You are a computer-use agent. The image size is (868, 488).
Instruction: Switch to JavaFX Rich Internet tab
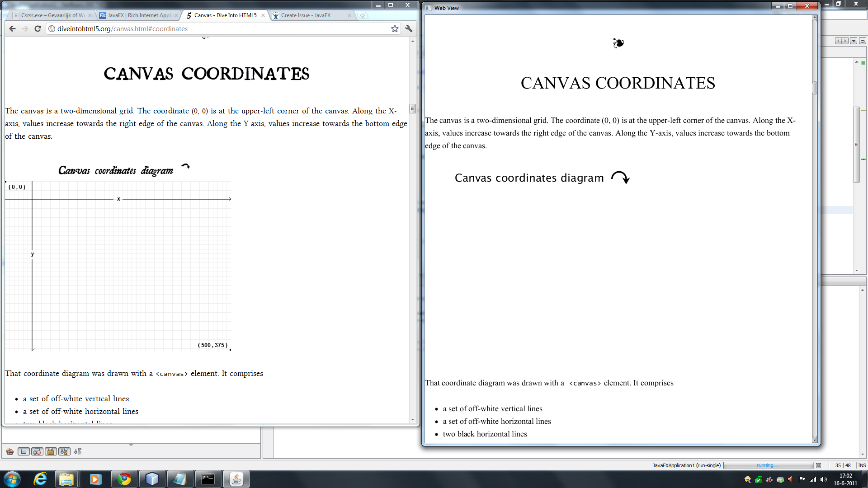click(x=139, y=15)
